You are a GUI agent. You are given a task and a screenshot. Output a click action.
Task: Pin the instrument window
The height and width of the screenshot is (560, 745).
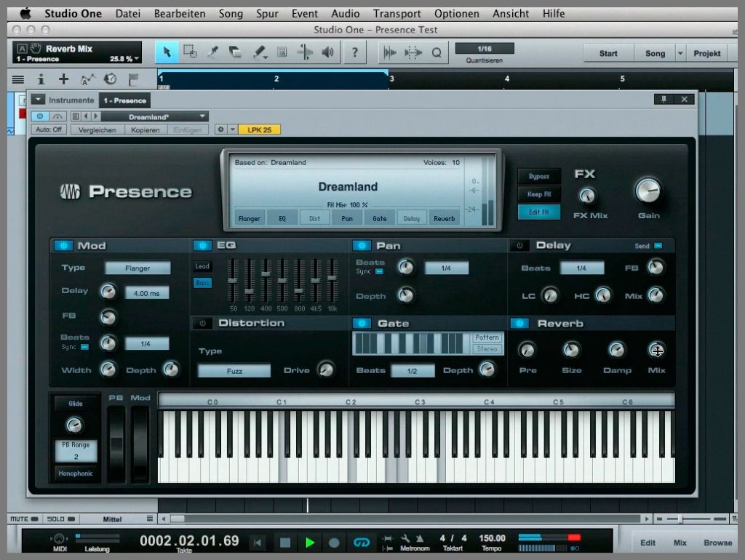664,99
